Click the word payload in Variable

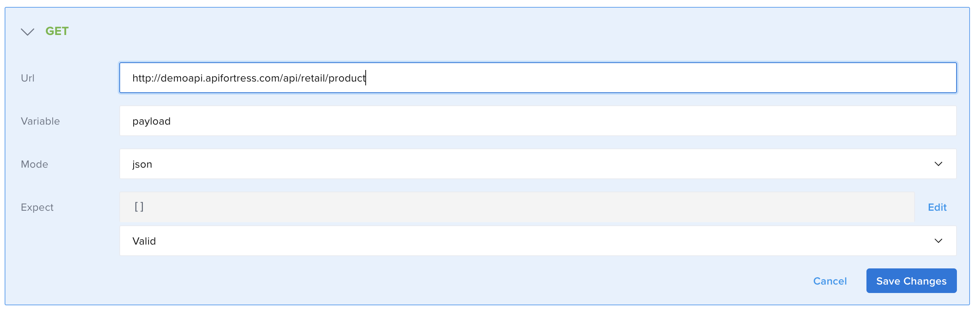tap(151, 121)
